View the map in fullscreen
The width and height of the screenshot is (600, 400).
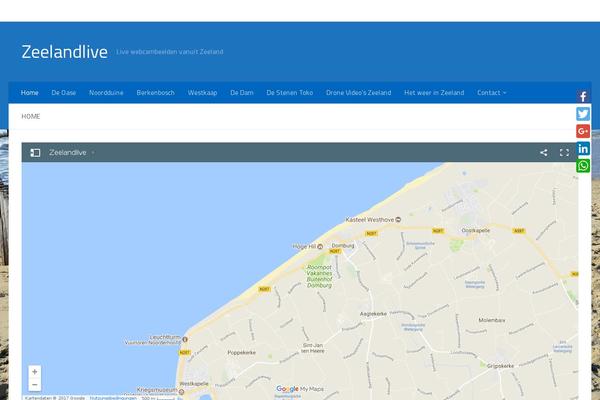coord(564,153)
